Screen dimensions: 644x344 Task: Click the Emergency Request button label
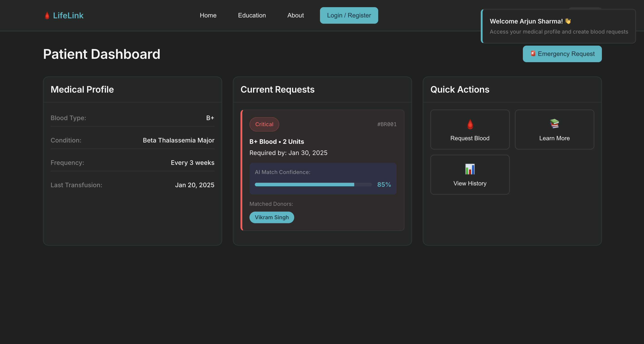[566, 54]
